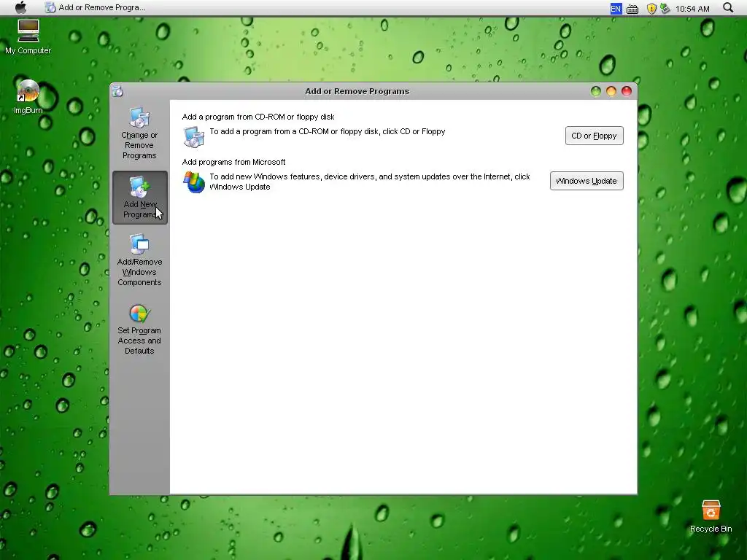This screenshot has width=747, height=560.
Task: Open the EN language indicator
Action: [616, 9]
